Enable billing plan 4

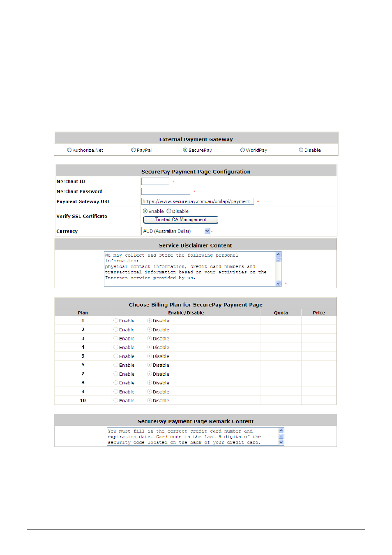tap(116, 347)
